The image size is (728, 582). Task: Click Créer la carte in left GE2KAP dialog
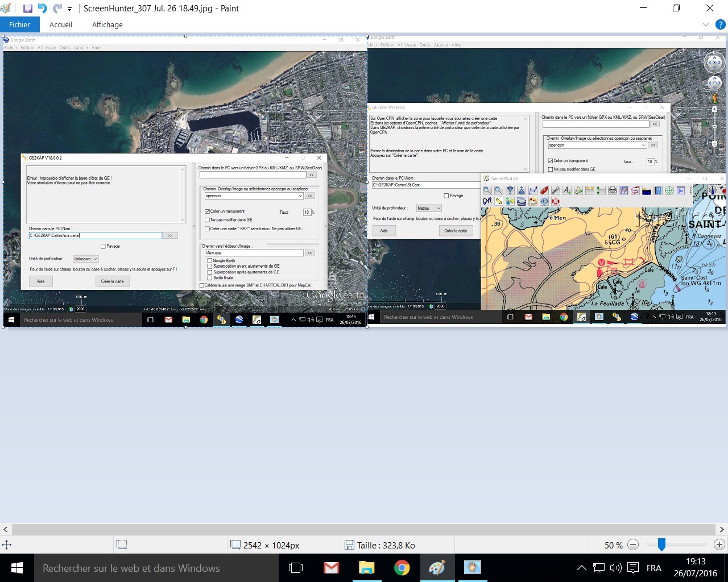pyautogui.click(x=113, y=281)
